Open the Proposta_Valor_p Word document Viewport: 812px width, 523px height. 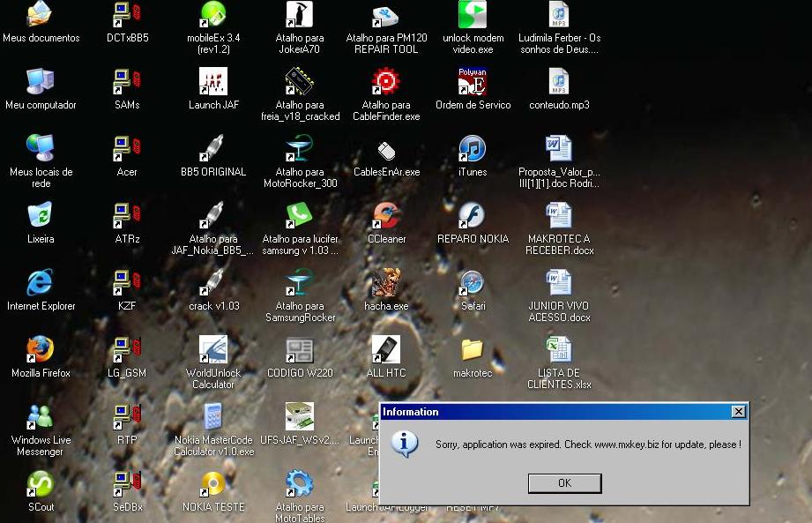(x=559, y=148)
